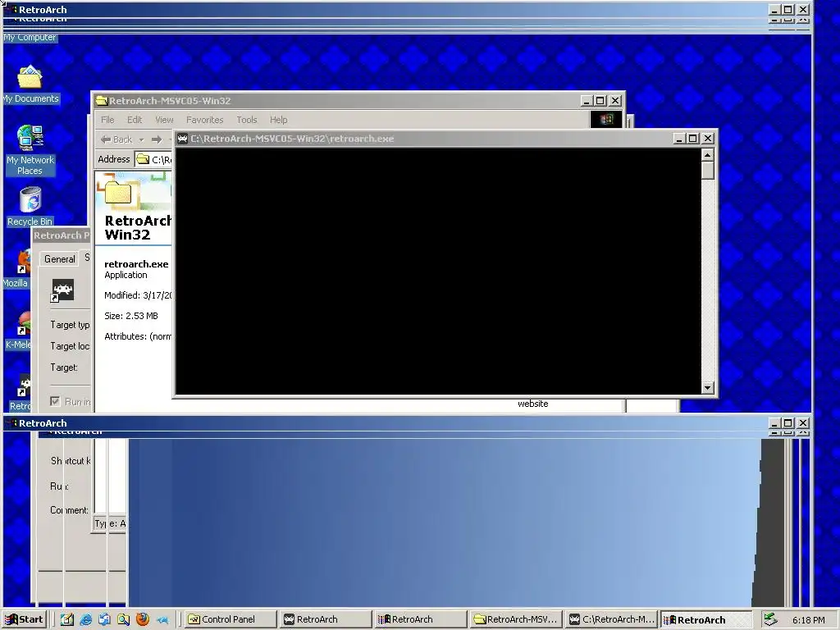Open File menu in RetroArch-MSVC05-Win32 window
The height and width of the screenshot is (630, 840).
[x=107, y=120]
